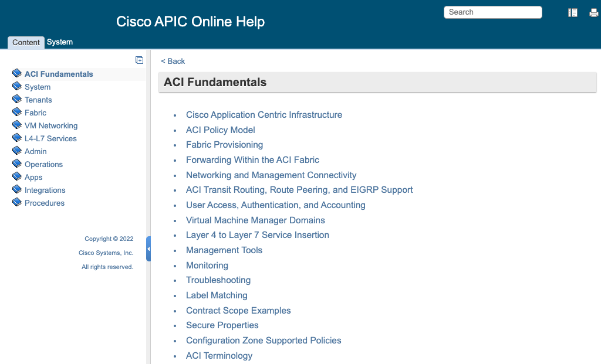Open Layer 4 to Layer 7 Service Insertion link

click(258, 235)
